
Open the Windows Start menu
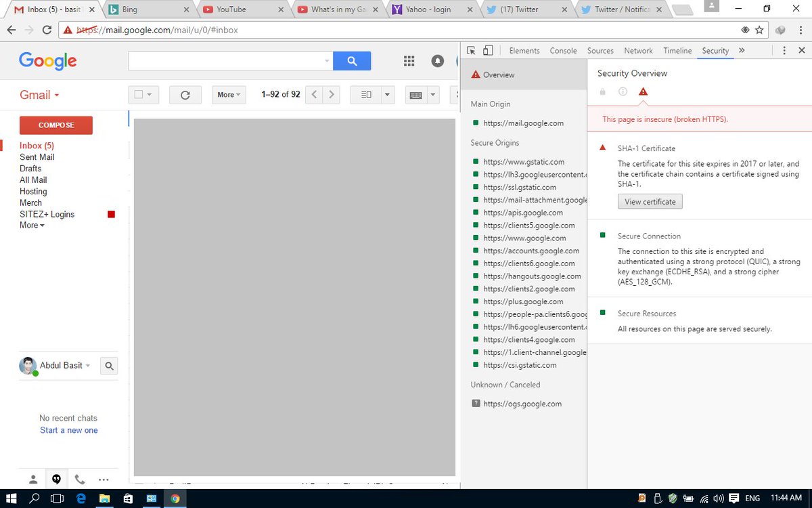point(12,498)
